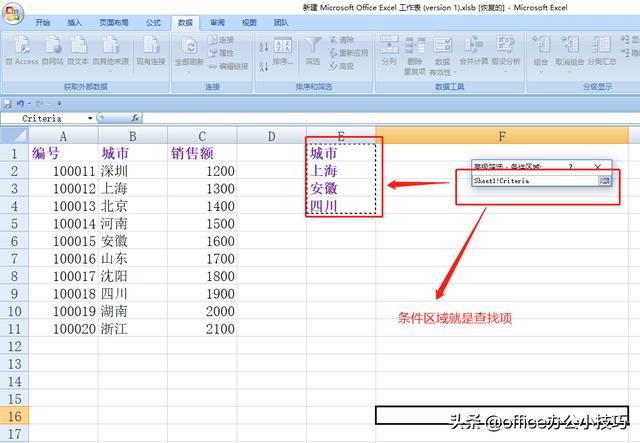This screenshot has height=443, width=640.
Task: Click the Sheet1!Criteria range input field
Action: click(x=535, y=180)
